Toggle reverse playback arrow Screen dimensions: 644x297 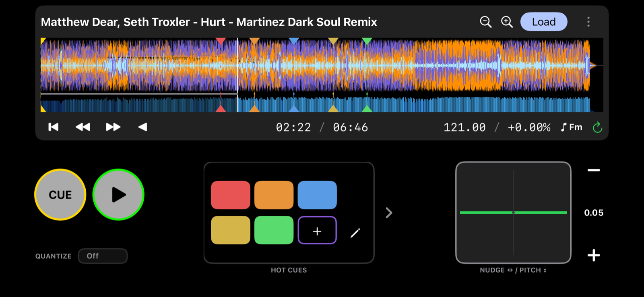click(142, 127)
